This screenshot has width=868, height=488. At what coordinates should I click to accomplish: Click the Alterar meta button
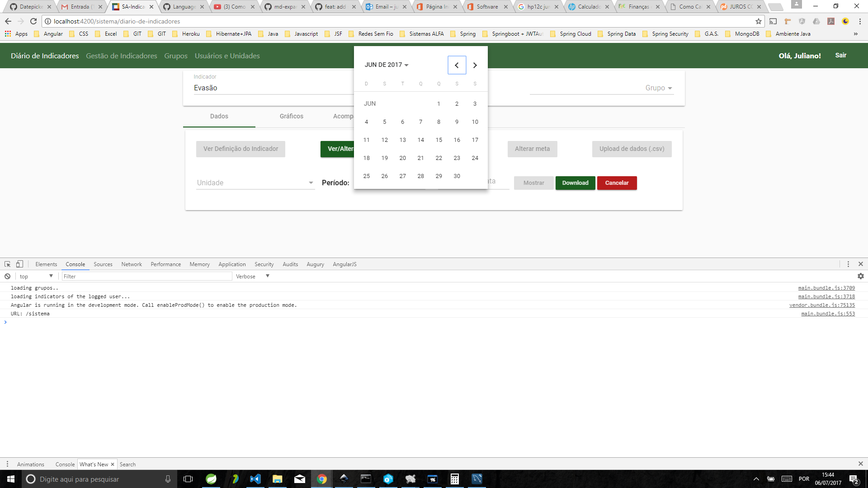coord(533,149)
